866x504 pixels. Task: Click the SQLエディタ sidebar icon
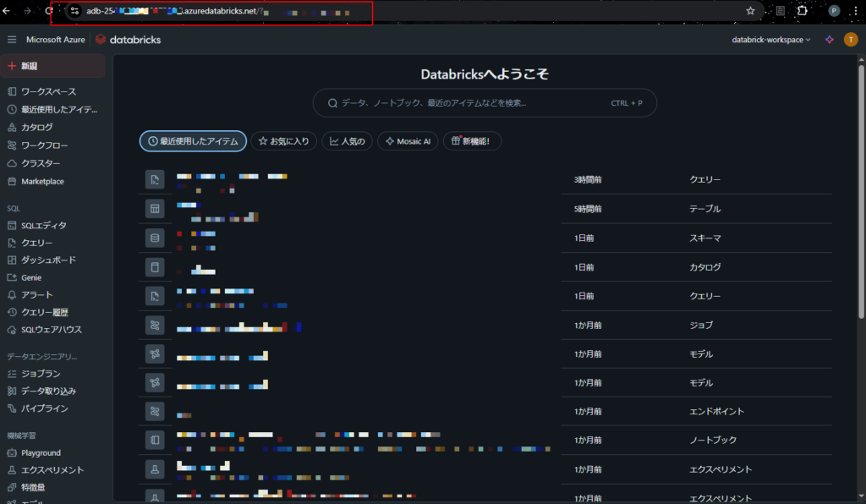tap(12, 225)
